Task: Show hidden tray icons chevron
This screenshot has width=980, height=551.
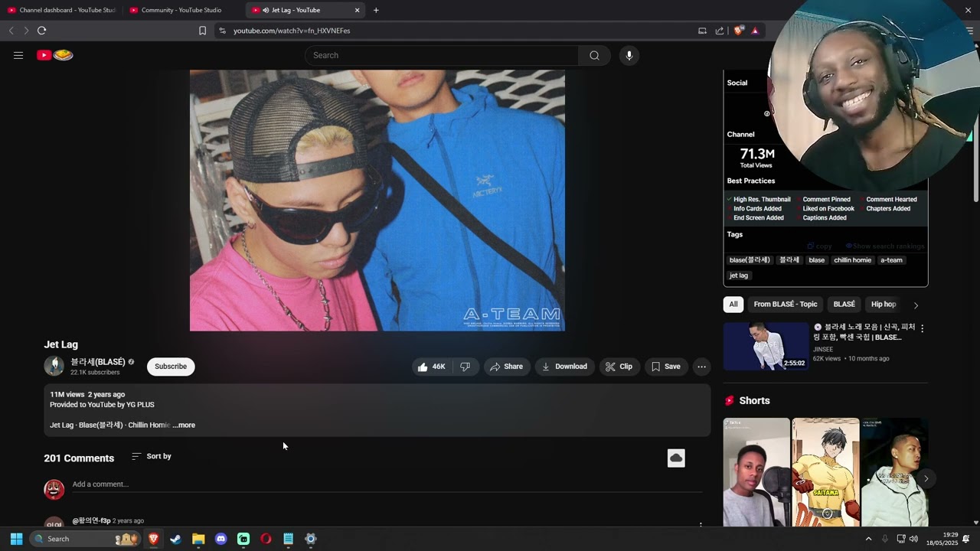Action: coord(868,539)
